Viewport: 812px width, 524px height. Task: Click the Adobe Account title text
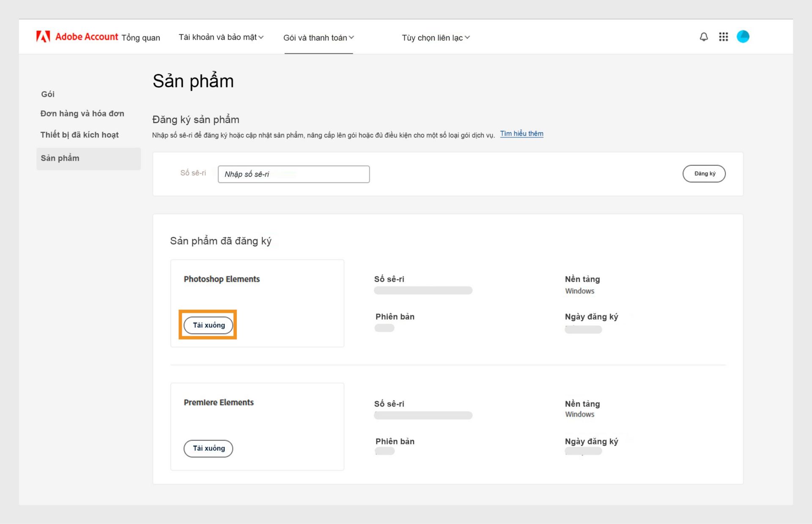click(x=87, y=37)
